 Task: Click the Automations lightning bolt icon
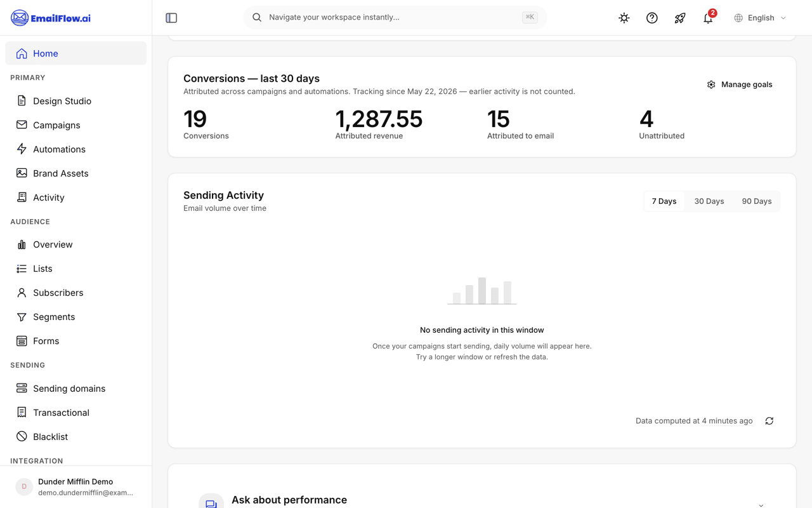point(22,149)
